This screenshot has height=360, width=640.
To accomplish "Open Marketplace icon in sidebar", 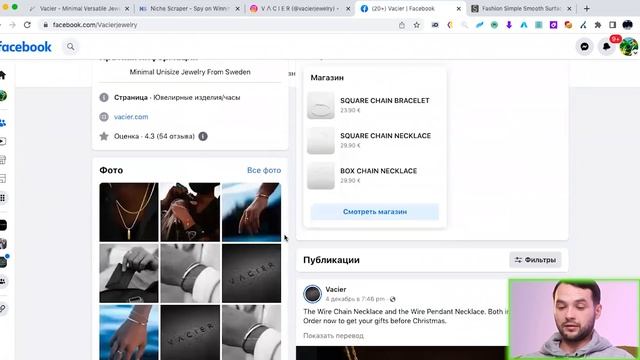I will point(2,160).
